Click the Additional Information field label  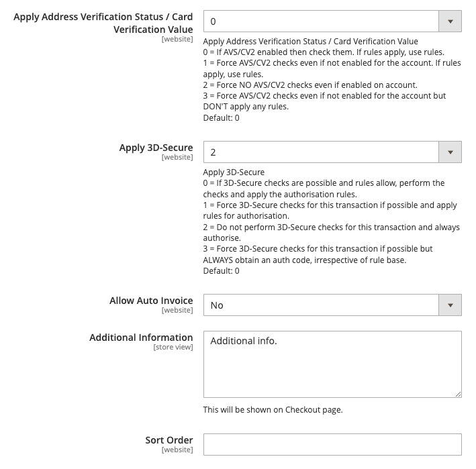pos(141,337)
